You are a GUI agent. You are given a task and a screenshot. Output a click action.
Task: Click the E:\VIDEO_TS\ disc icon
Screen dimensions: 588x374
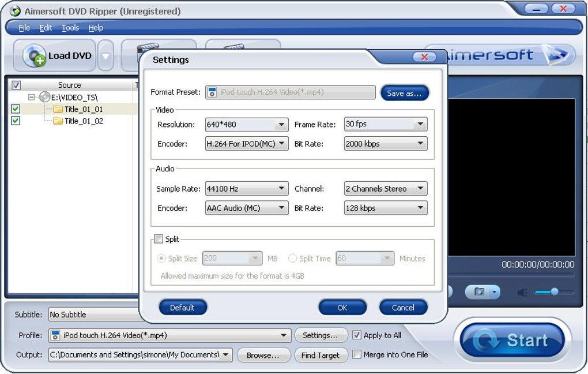[x=44, y=97]
